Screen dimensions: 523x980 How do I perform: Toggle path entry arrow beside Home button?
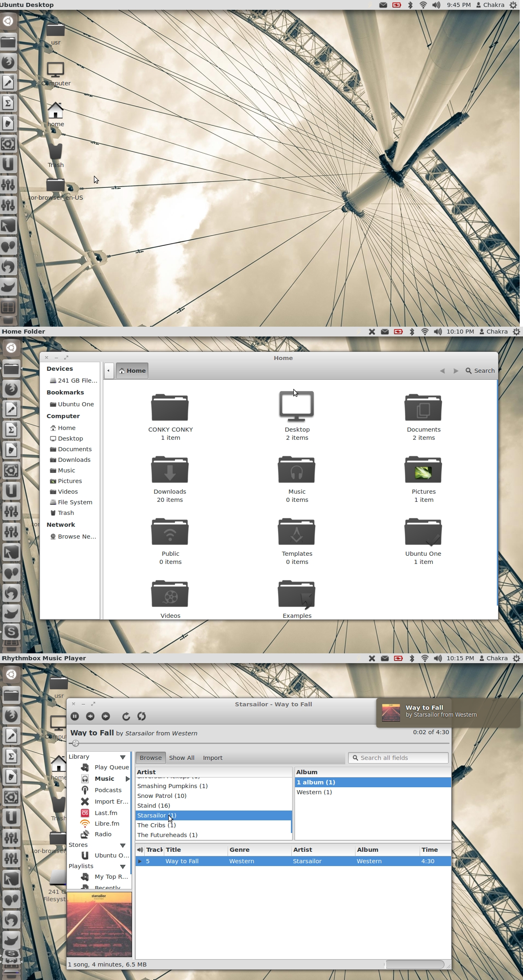pos(108,371)
